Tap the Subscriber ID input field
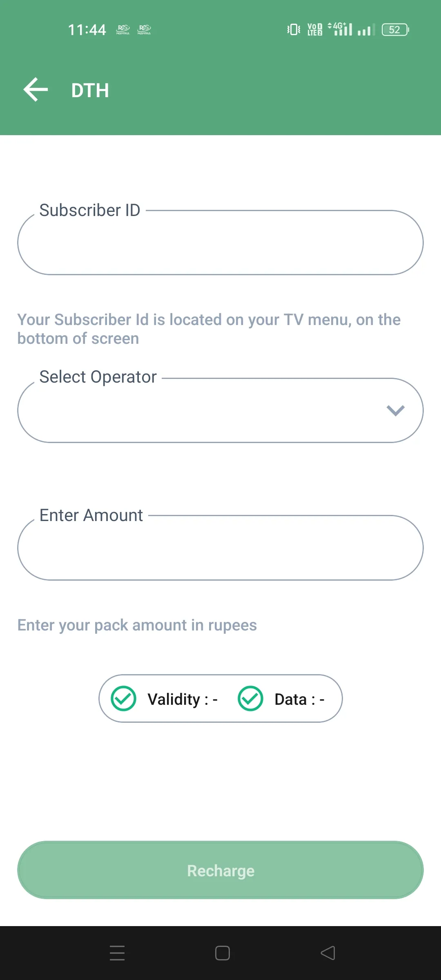This screenshot has width=441, height=980. coord(220,243)
